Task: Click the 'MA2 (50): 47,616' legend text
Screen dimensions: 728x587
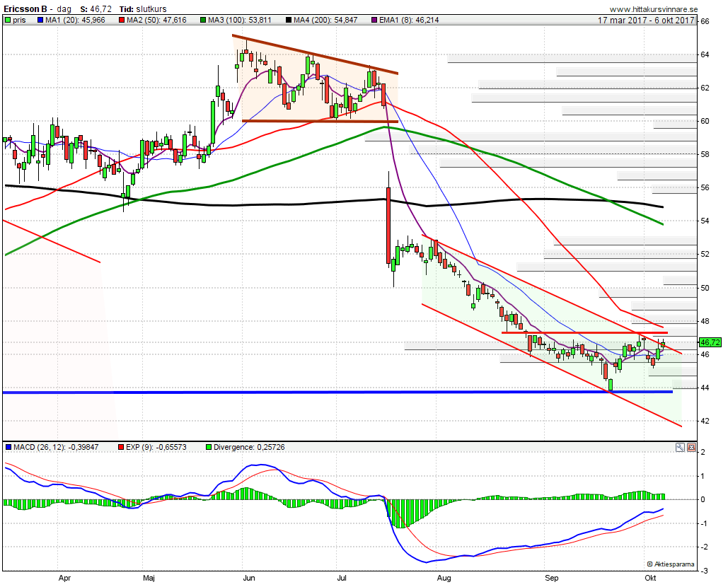Action: click(157, 20)
